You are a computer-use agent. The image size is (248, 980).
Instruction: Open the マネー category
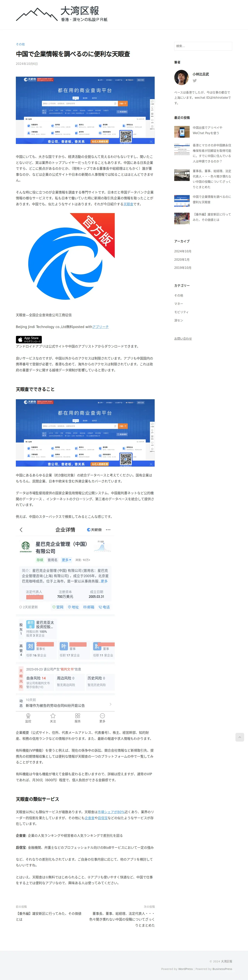click(178, 304)
